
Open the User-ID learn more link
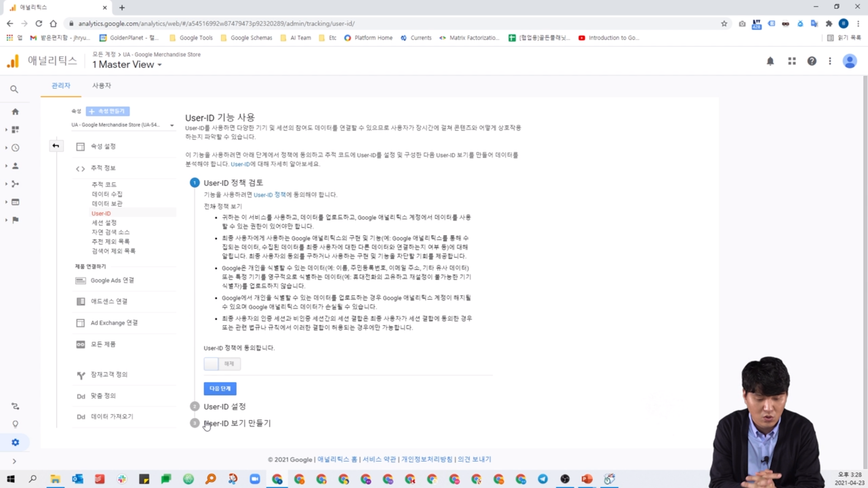[240, 164]
